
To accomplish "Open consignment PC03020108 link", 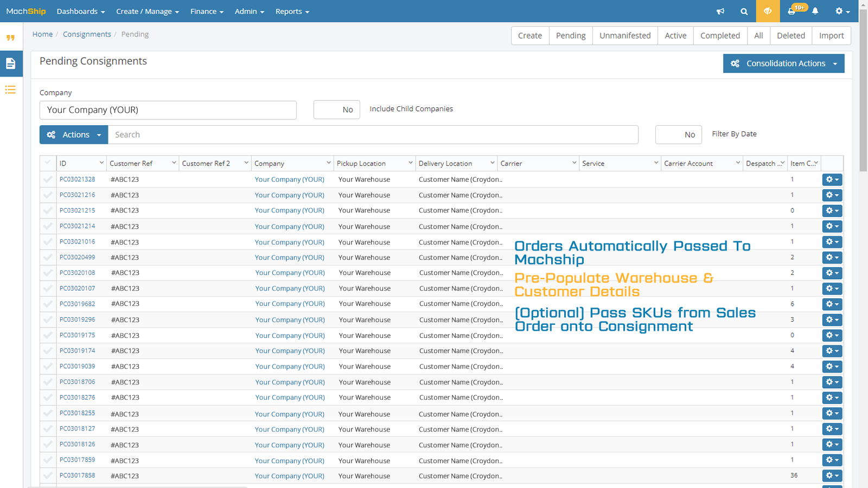I will (77, 273).
